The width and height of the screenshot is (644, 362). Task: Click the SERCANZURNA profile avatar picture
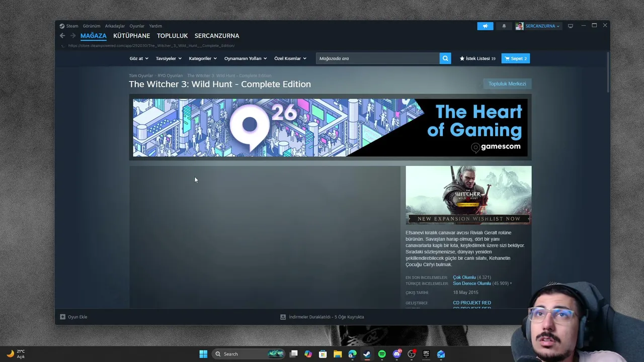point(519,26)
